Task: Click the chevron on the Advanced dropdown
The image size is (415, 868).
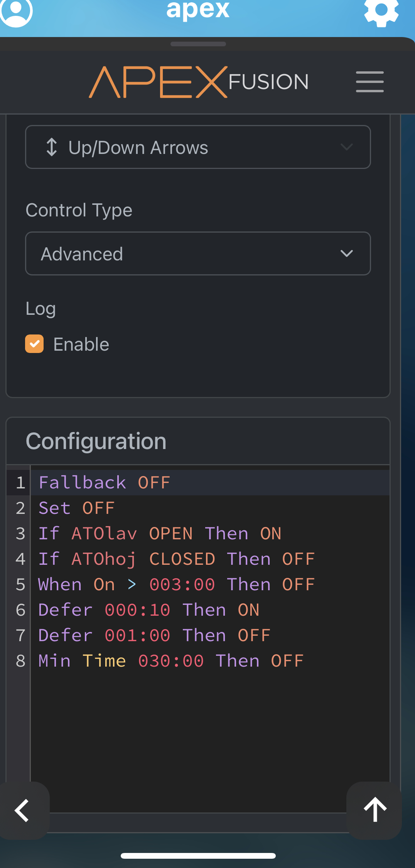Action: point(347,253)
